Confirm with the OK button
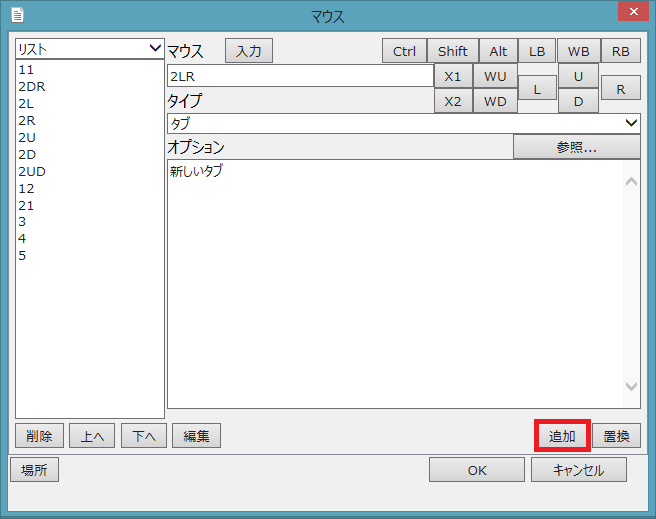Image resolution: width=656 pixels, height=519 pixels. coord(477,470)
